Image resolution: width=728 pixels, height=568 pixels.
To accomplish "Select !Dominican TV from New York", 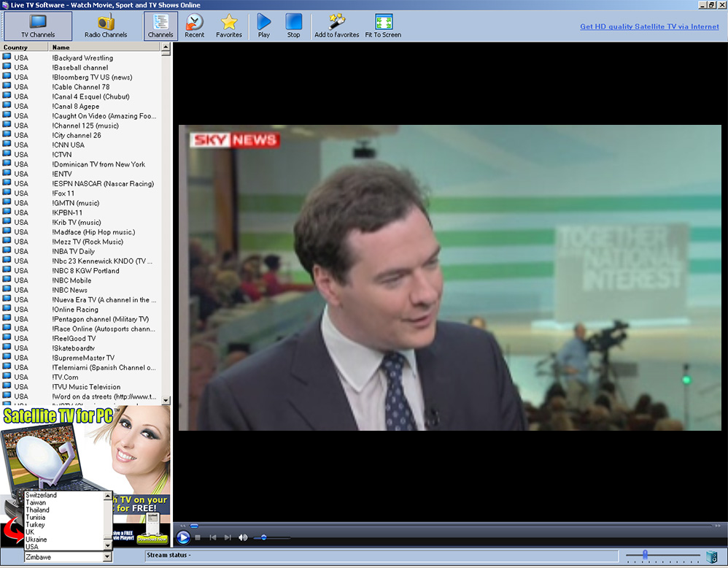I will click(x=99, y=164).
